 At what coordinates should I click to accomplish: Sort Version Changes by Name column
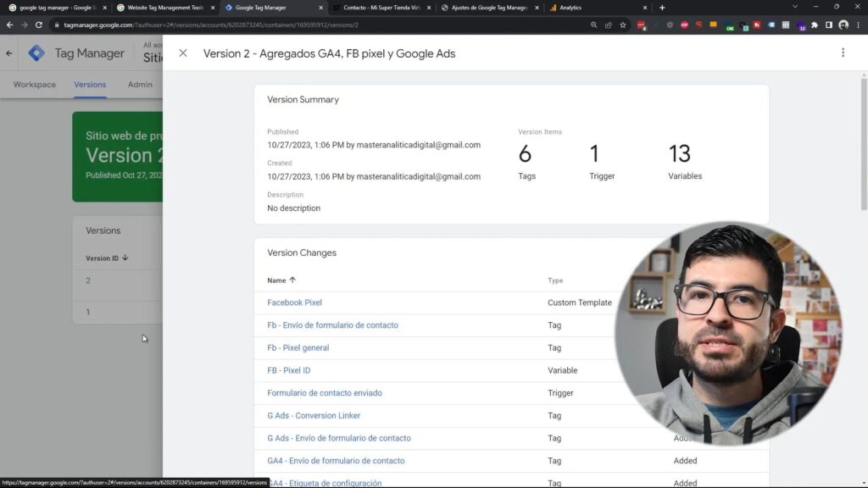click(x=281, y=280)
